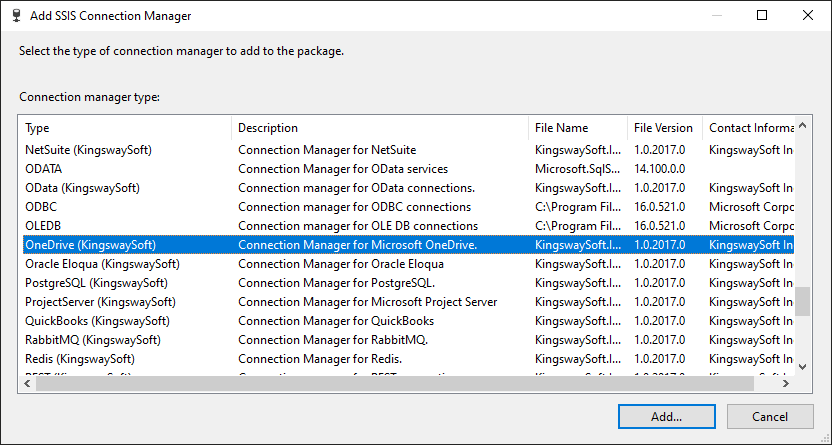
Task: Sort the list by the Type column header
Action: tap(125, 128)
